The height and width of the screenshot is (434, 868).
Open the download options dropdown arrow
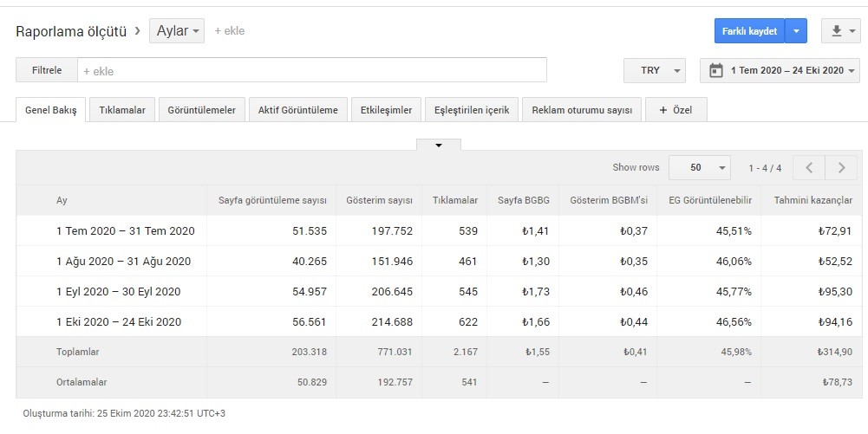click(x=852, y=31)
